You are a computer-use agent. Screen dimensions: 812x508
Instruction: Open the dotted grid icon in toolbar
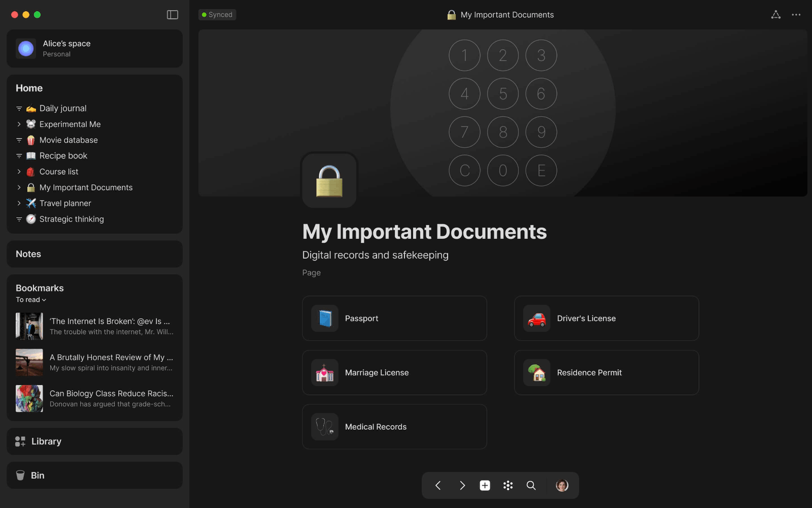point(507,486)
